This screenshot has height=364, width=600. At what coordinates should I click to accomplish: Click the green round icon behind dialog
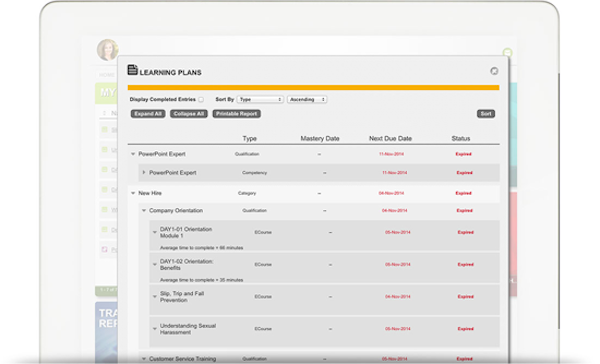coord(507,52)
